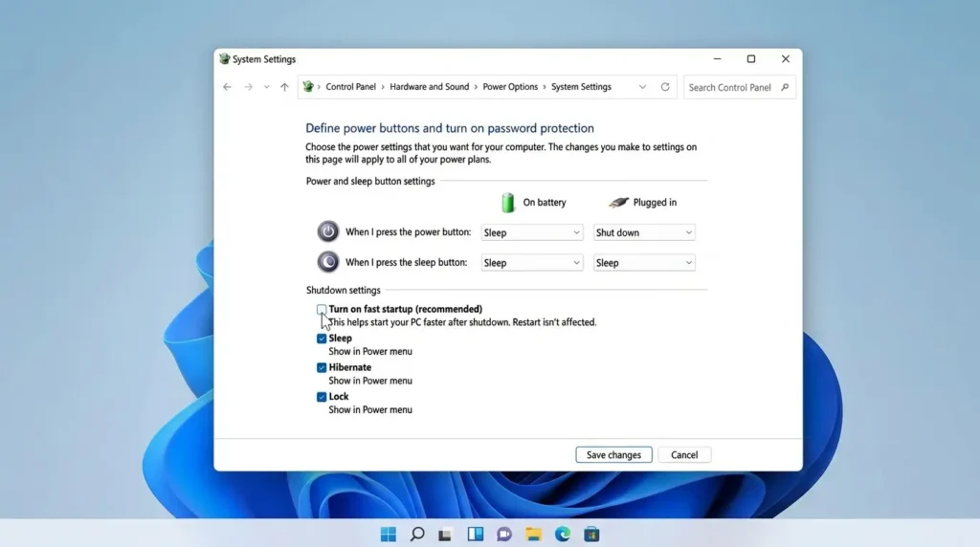The width and height of the screenshot is (980, 547).
Task: Enable Turn on fast startup checkbox
Action: pyautogui.click(x=322, y=309)
